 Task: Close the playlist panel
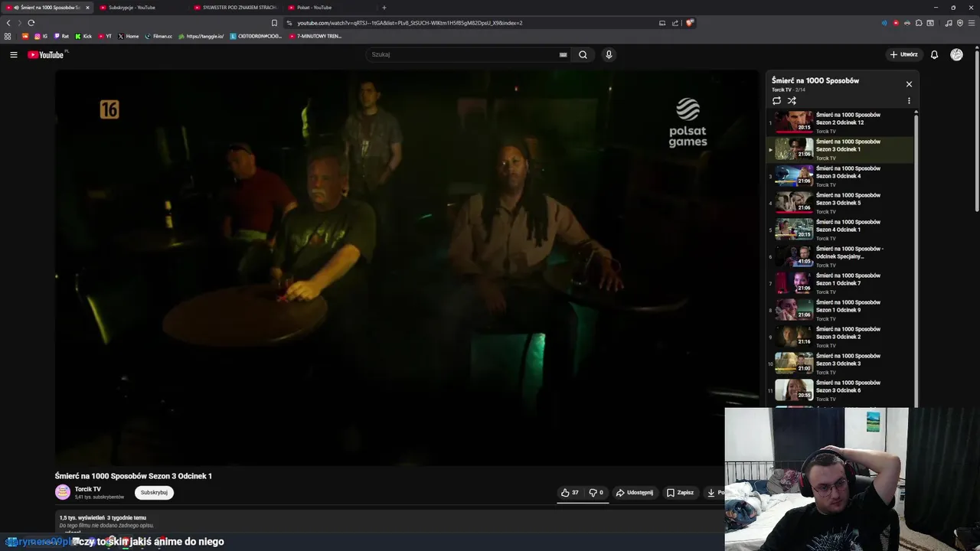[909, 84]
